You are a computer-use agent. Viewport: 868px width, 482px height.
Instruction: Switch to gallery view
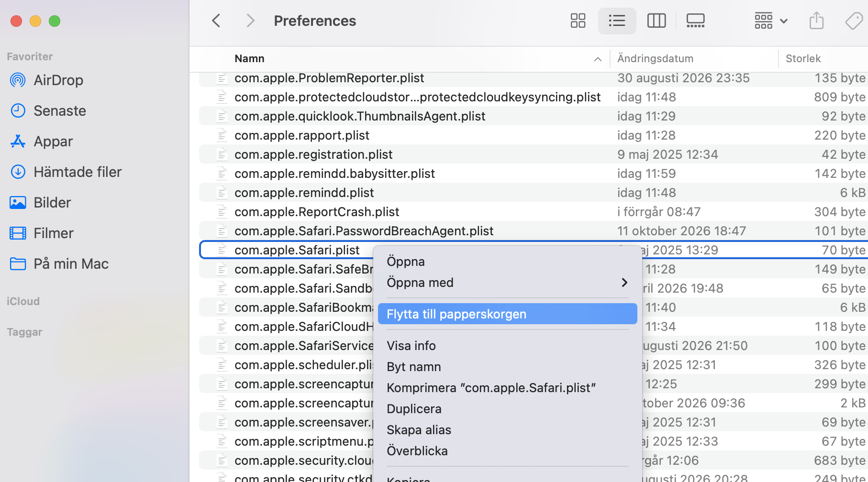(696, 21)
